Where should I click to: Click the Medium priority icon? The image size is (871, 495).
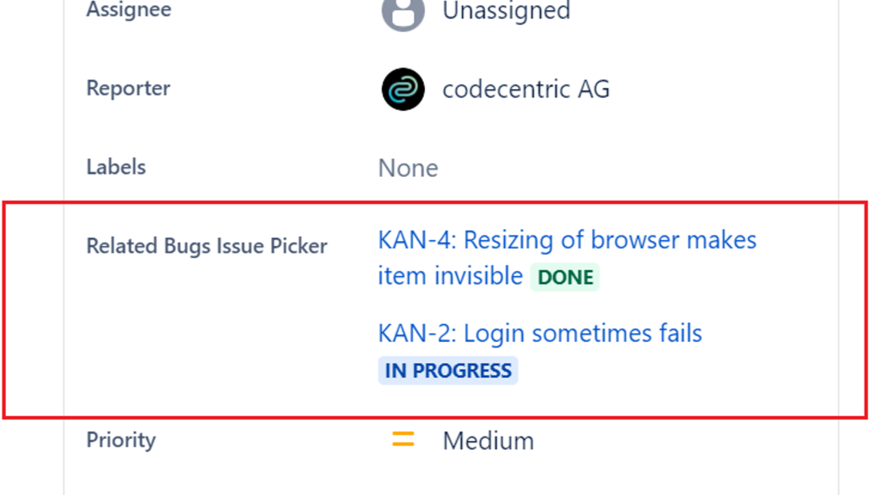(403, 440)
